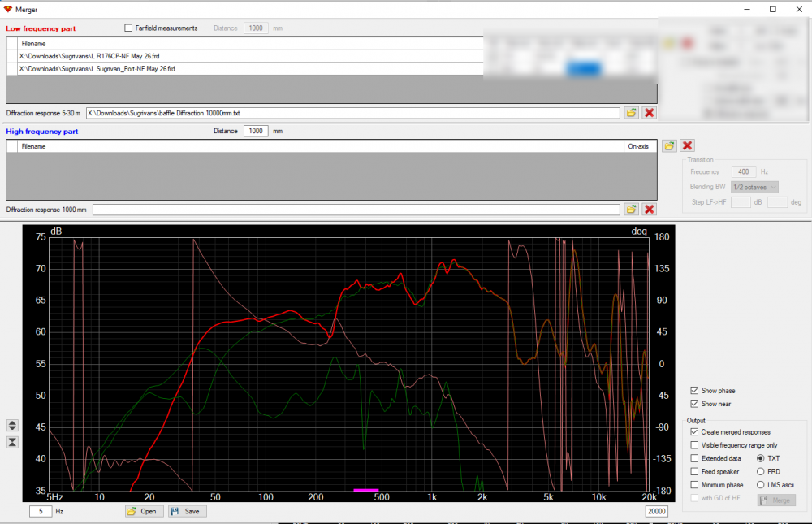Open folder to add high frequency files
Screen dimensions: 812x524
point(669,145)
